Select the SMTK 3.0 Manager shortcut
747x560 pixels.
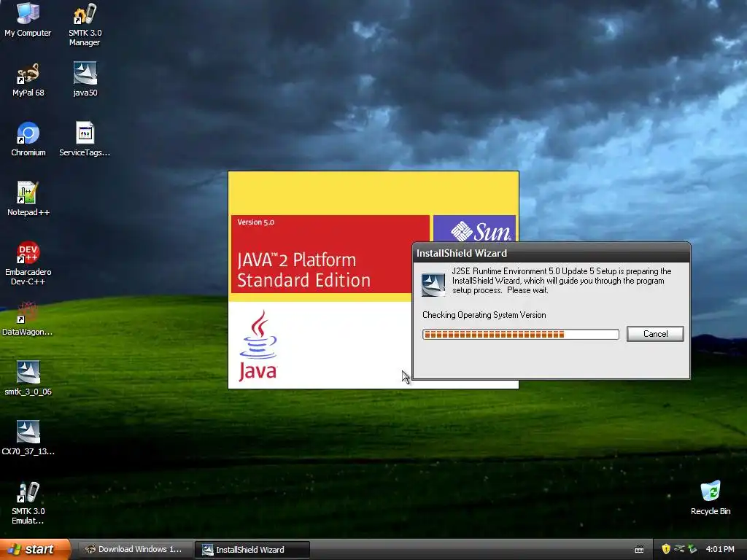(85, 24)
